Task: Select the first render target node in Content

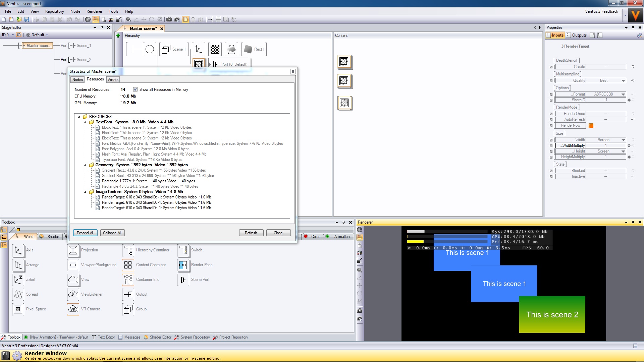Action: click(344, 62)
